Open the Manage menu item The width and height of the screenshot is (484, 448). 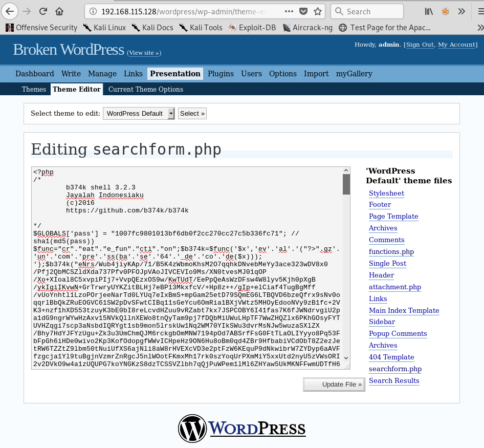click(102, 74)
